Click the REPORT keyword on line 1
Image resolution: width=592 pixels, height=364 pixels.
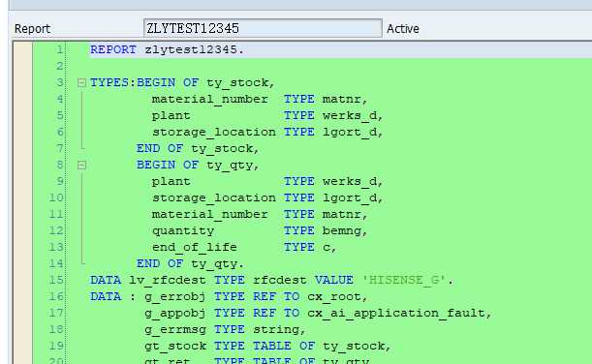click(113, 49)
